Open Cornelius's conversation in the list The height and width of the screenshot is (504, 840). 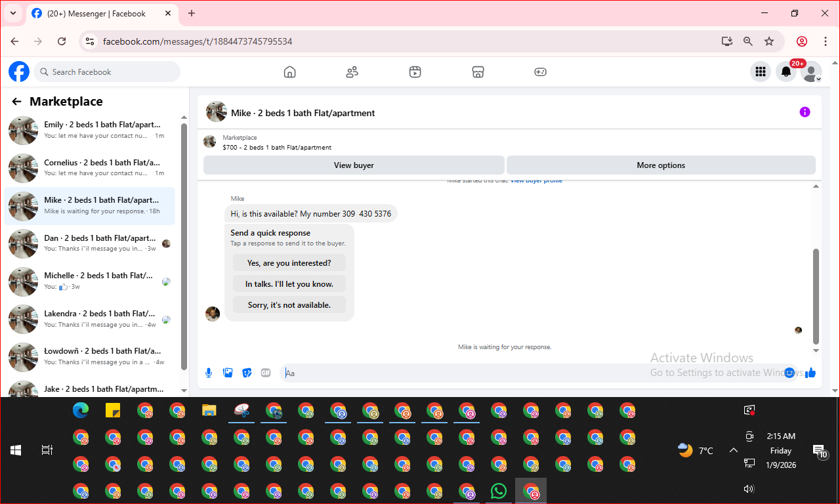[90, 168]
